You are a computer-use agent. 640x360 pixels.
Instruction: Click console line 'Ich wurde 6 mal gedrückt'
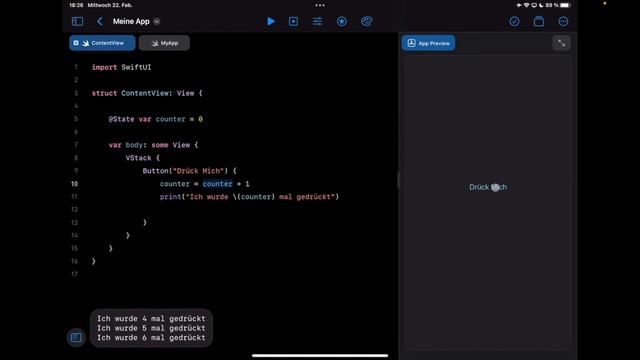[151, 338]
